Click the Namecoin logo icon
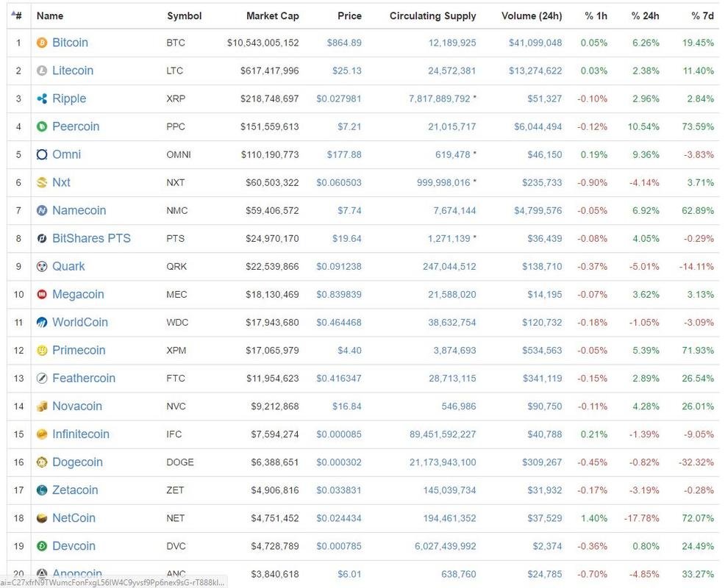728x588 pixels. point(42,210)
